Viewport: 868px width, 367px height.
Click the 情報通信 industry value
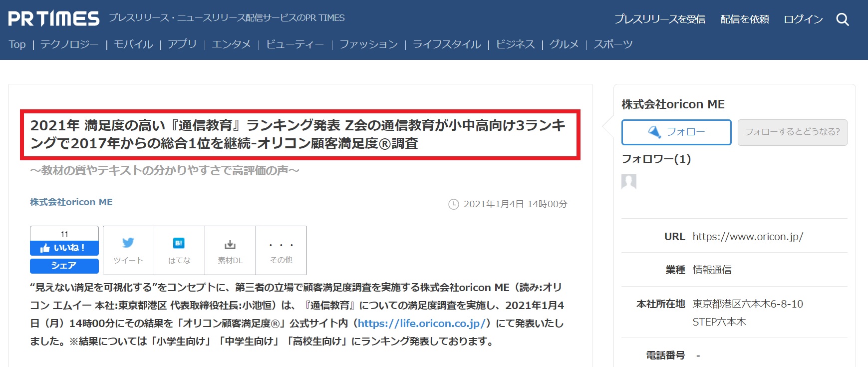pos(712,270)
